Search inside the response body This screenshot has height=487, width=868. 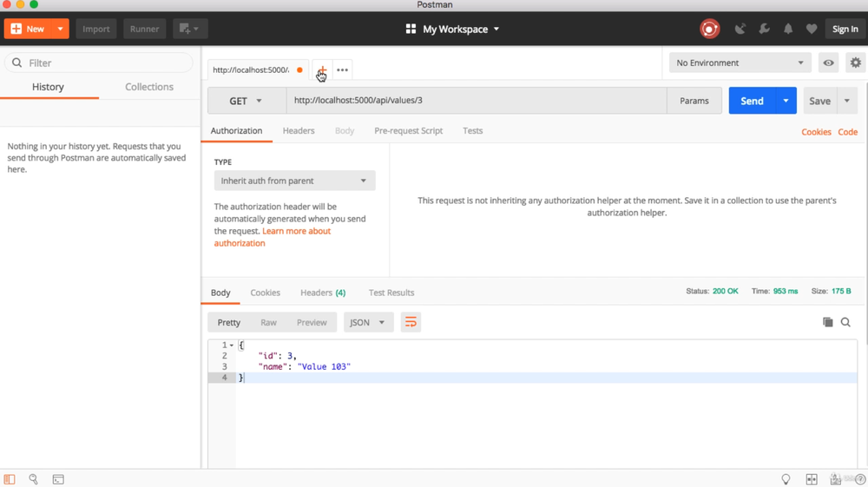(x=845, y=322)
